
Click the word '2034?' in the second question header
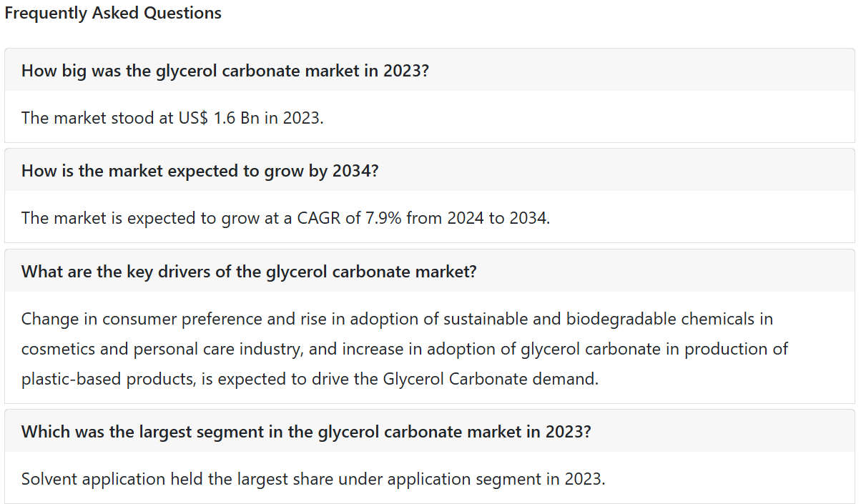pos(355,171)
